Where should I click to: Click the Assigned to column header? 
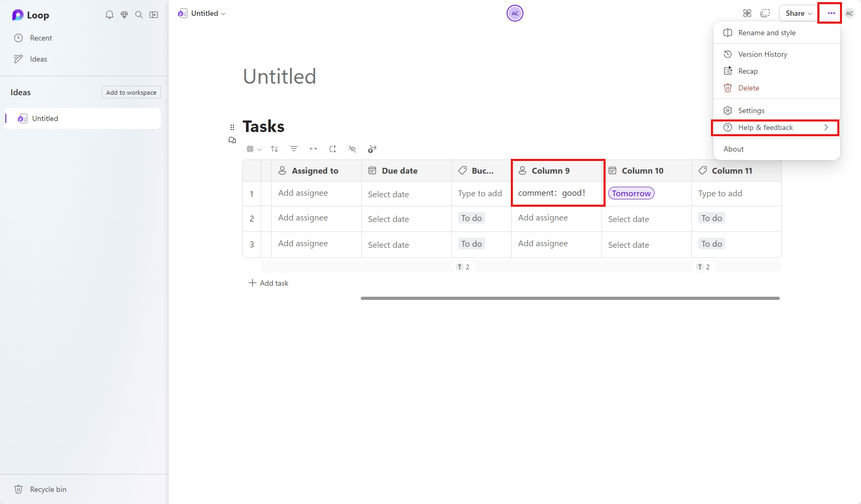pyautogui.click(x=316, y=170)
